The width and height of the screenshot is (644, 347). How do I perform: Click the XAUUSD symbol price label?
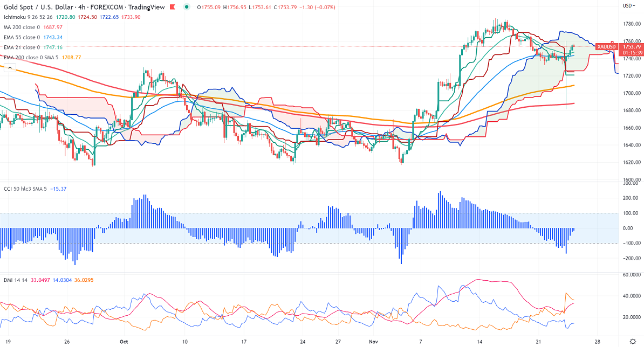(x=606, y=47)
